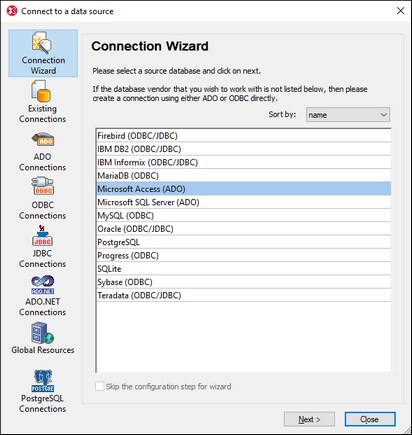Choose MySQL (ODBC) database
The height and width of the screenshot is (435, 412).
[243, 216]
